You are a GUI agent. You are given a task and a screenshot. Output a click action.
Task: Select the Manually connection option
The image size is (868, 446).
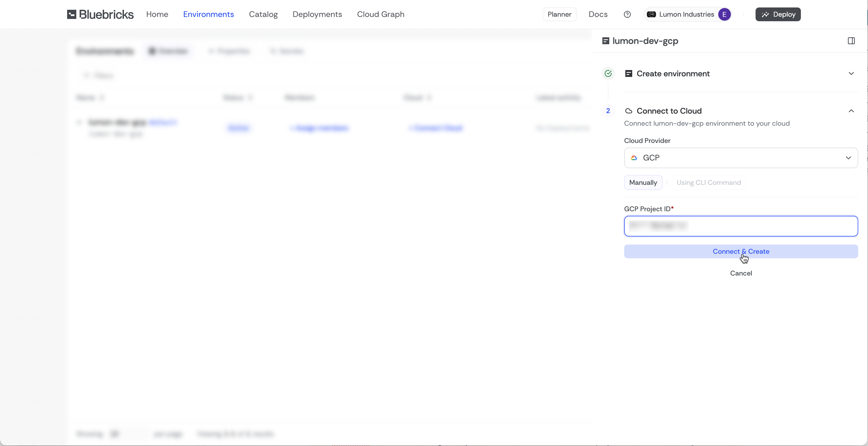pyautogui.click(x=643, y=182)
